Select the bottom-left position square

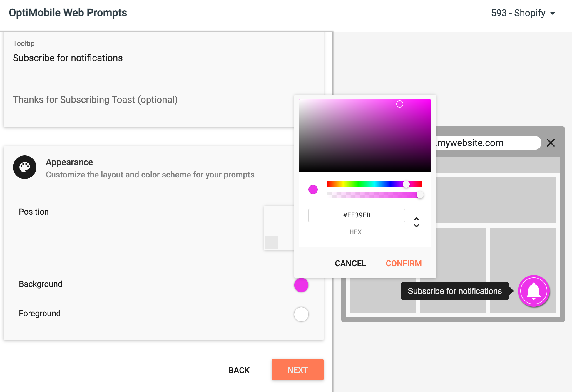point(272,242)
